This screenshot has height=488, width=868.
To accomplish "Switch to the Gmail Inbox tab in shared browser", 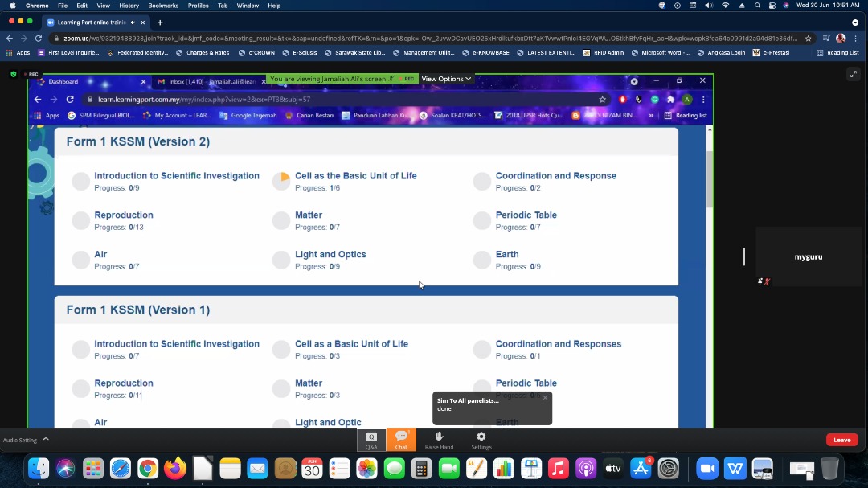I will 211,81.
